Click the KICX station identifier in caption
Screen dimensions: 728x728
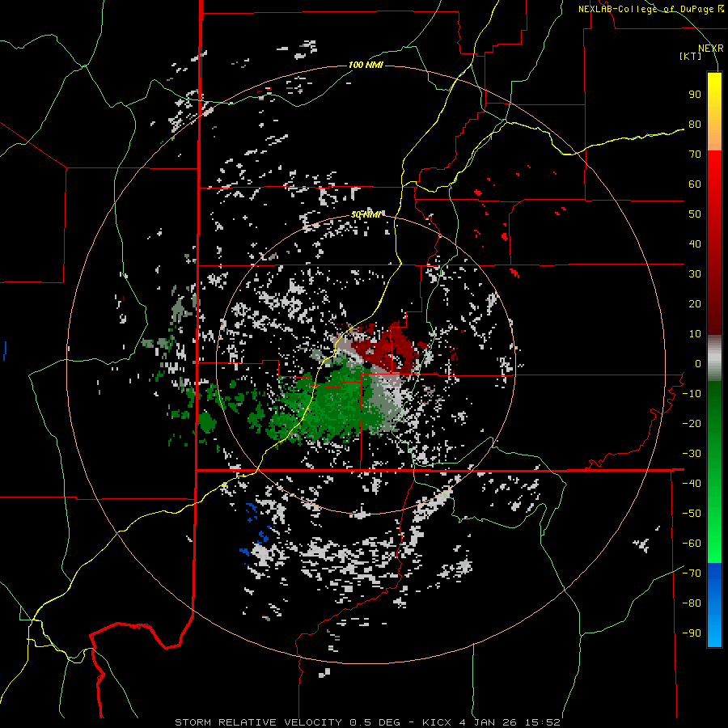[x=437, y=722]
